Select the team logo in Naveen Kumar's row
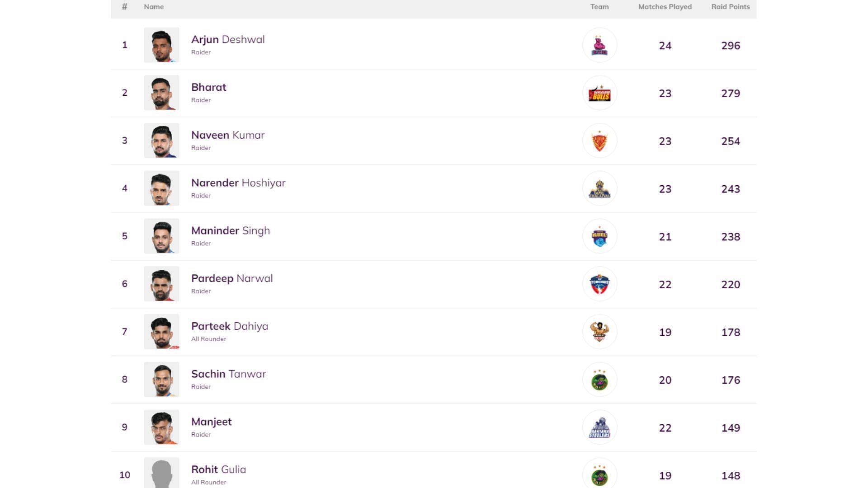Screen dimensions: 868x488 coord(599,141)
